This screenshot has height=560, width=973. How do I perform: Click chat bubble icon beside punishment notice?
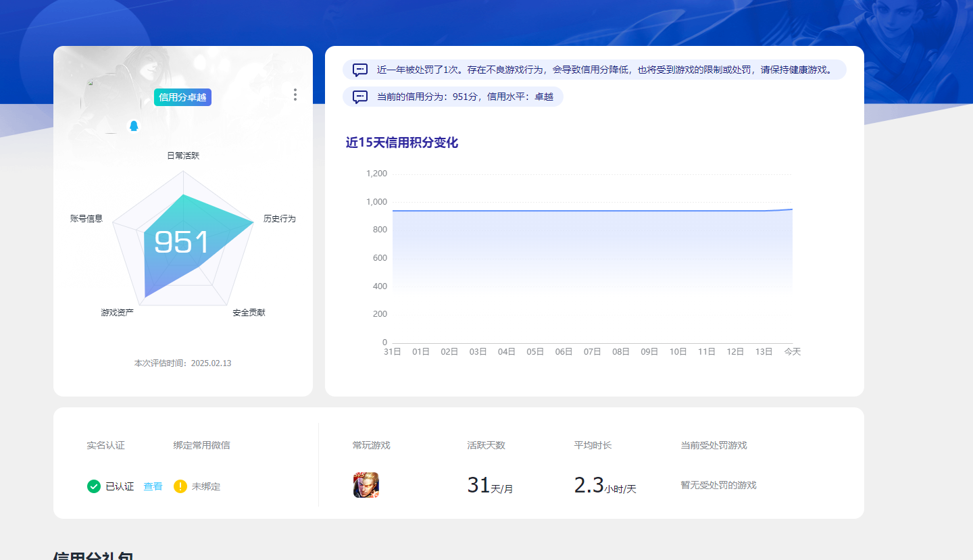point(361,70)
